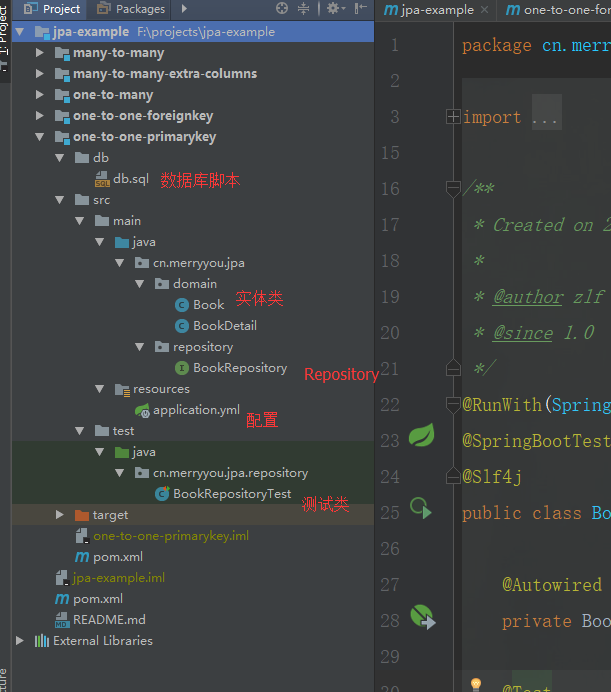
Task: Fold the annotations block at line 22
Action: (x=453, y=405)
